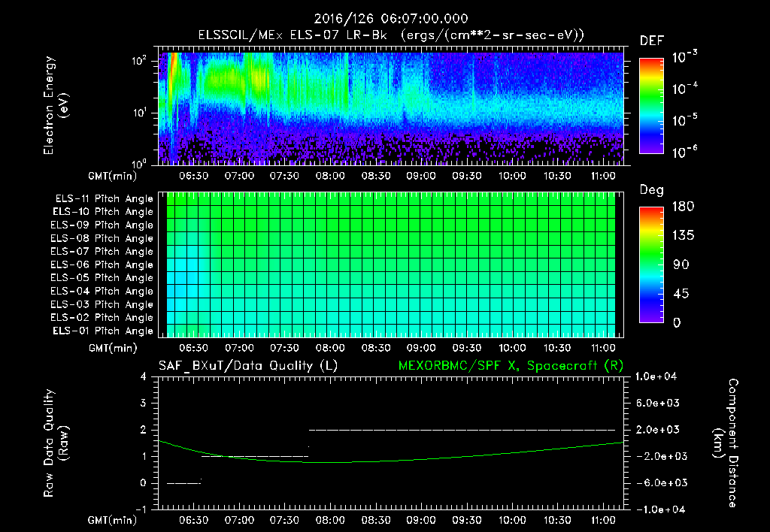Click the SAF_BXuT/Data Quality (L) label
The width and height of the screenshot is (770, 532).
pyautogui.click(x=248, y=366)
